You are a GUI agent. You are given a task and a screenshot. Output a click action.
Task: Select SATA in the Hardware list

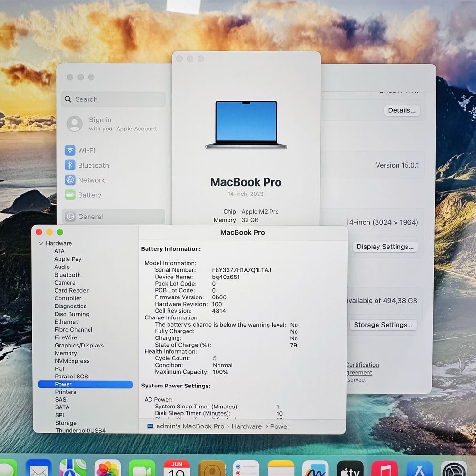click(x=62, y=407)
